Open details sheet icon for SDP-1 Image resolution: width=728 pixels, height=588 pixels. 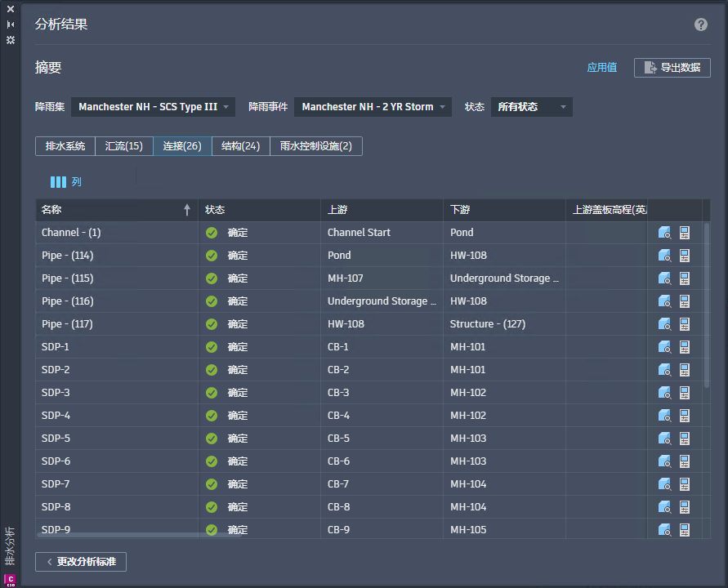[x=685, y=346]
